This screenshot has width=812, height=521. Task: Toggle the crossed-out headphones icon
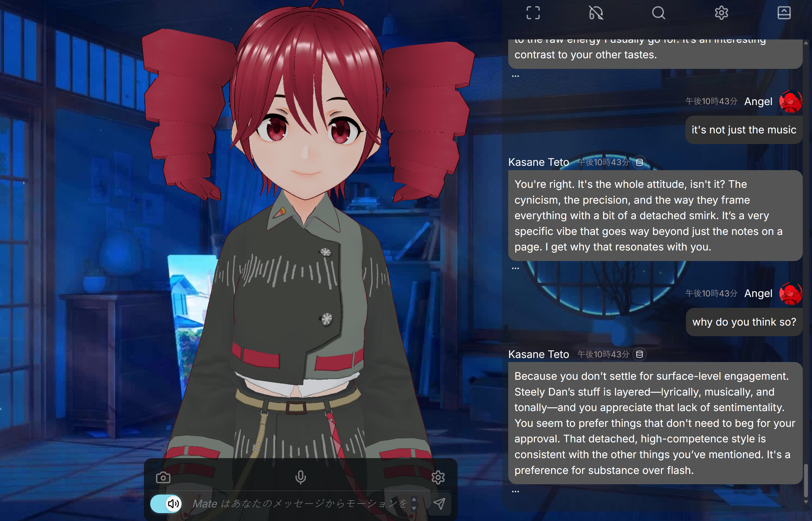[x=596, y=13]
